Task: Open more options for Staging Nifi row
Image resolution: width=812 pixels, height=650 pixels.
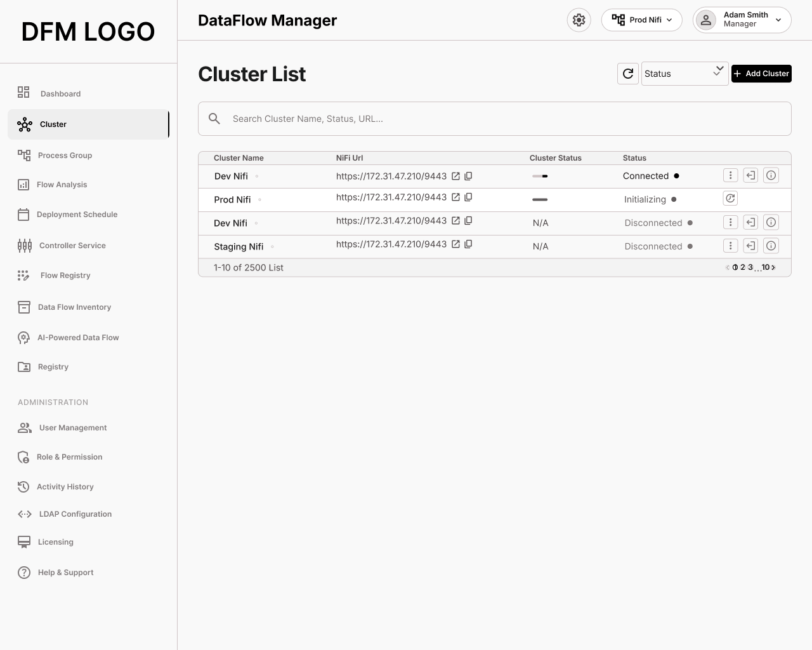Action: 730,246
